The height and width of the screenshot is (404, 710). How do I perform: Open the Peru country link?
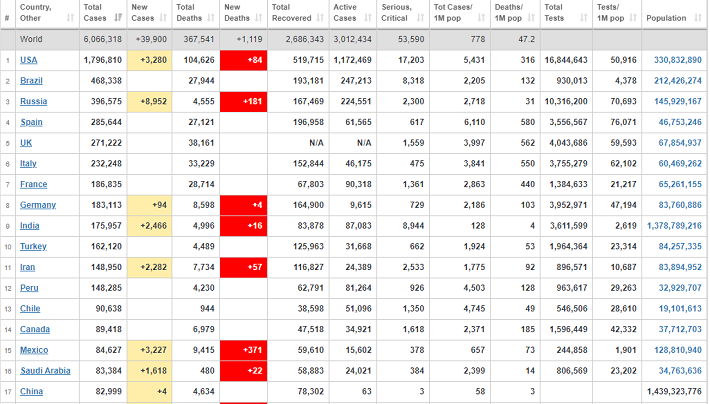click(x=29, y=288)
